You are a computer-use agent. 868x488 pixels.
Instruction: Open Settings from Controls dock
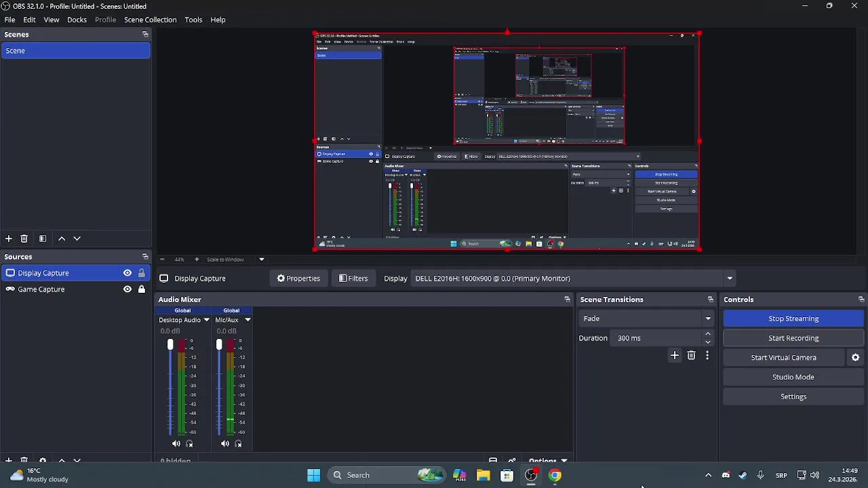point(793,396)
